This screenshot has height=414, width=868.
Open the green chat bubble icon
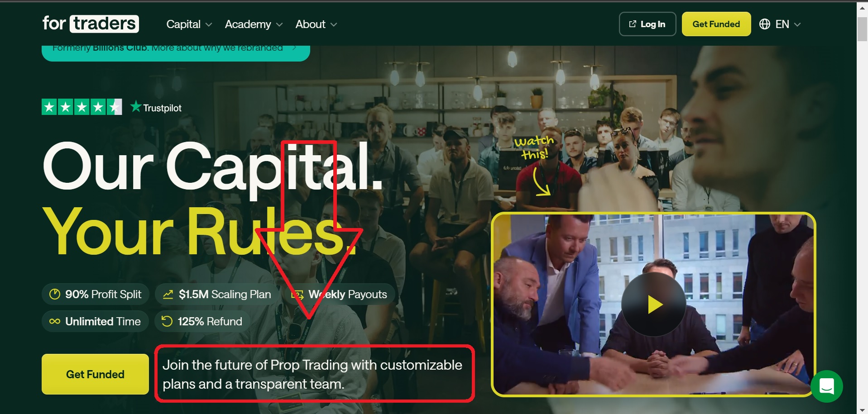click(826, 386)
